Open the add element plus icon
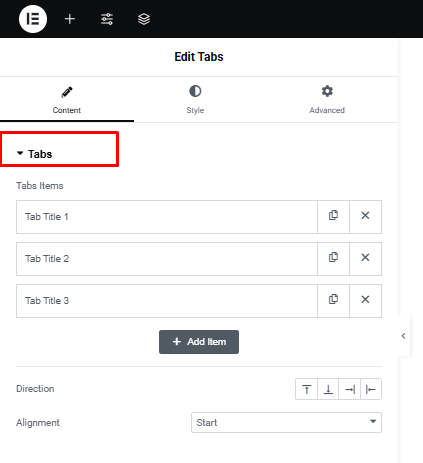423x463 pixels. (x=70, y=19)
